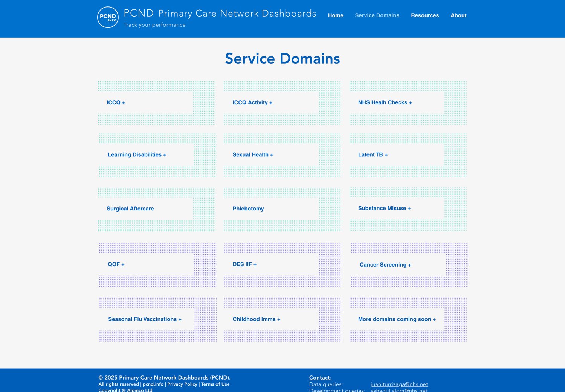Open the Home menu item
Image resolution: width=565 pixels, height=392 pixels.
pyautogui.click(x=336, y=15)
